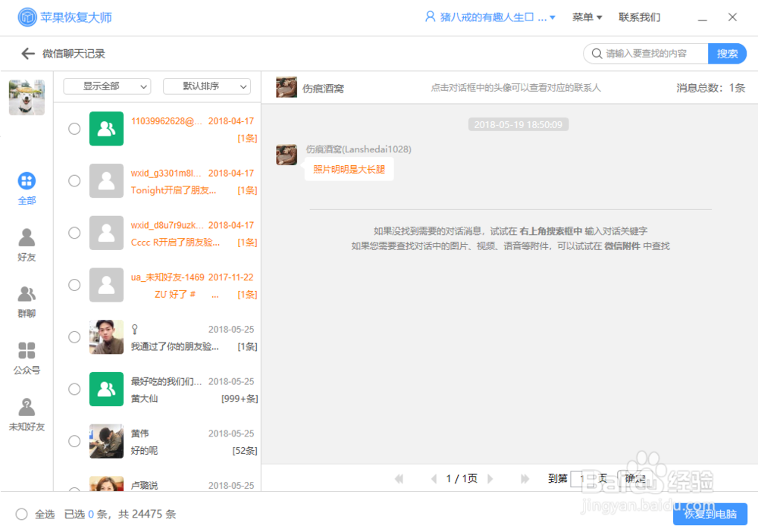Image resolution: width=758 pixels, height=532 pixels.
Task: Click the magnifier icon in the search box
Action: 597,54
